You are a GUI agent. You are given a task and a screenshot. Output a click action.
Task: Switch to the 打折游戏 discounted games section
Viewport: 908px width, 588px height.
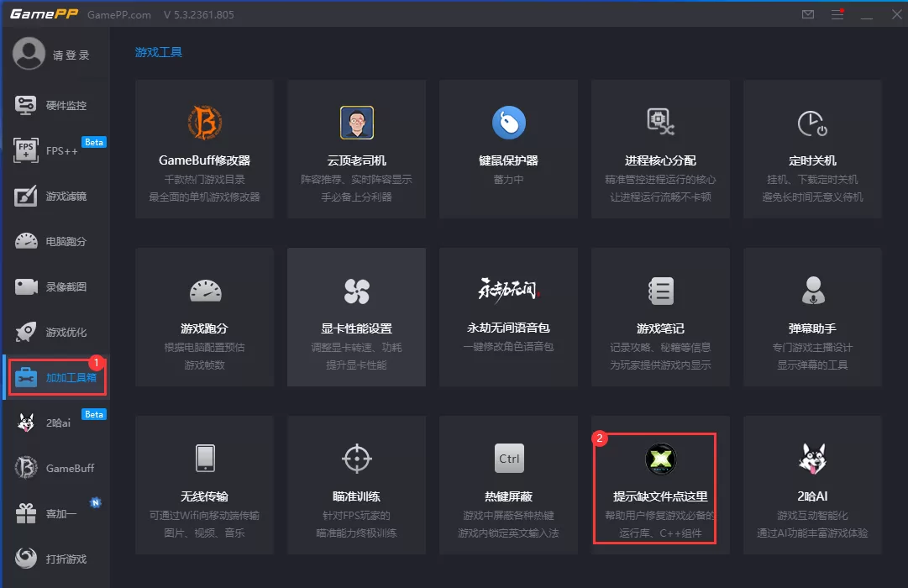[56, 558]
